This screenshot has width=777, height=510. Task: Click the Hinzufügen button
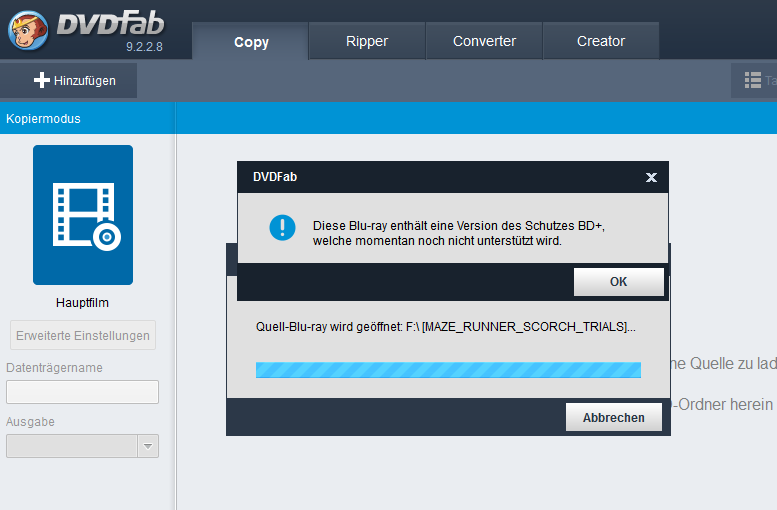point(69,80)
